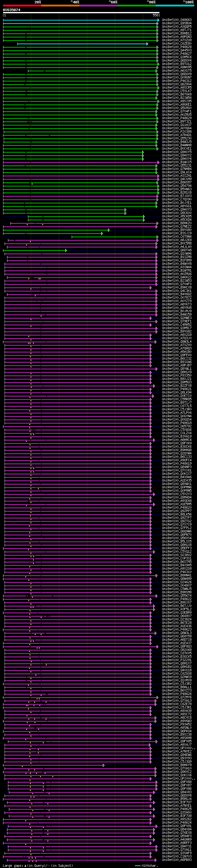197x868 pixels.
Task: Click the UniRef100_C5YLK7 label
Action: point(177,91)
